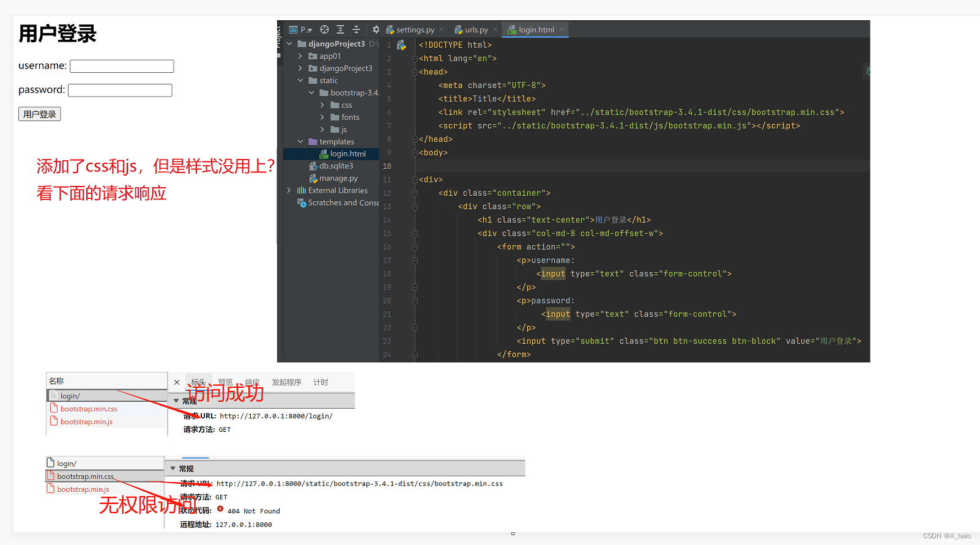The image size is (980, 545).
Task: Select upper bootstrap.min.css network request
Action: click(x=106, y=409)
